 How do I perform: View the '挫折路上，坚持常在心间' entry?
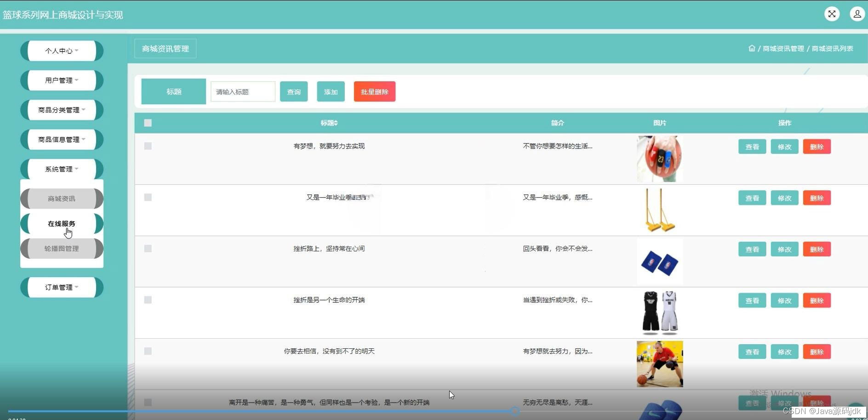752,249
